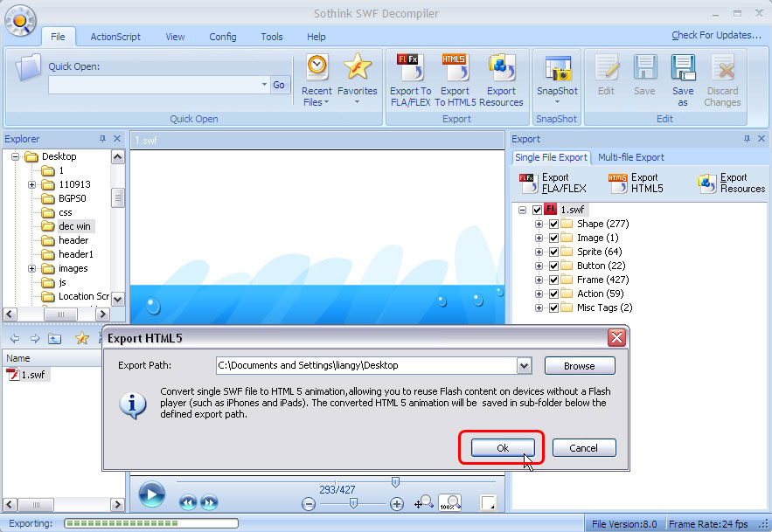This screenshot has height=532, width=772.
Task: Step forward one frame in the player
Action: [x=209, y=502]
